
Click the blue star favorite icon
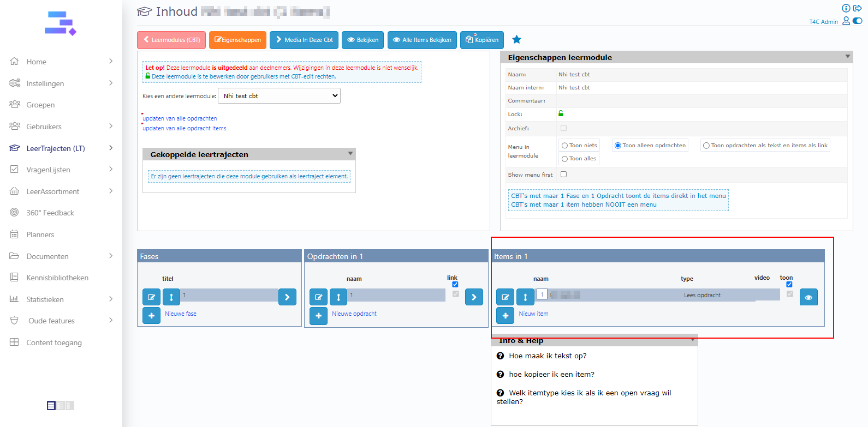tap(516, 39)
